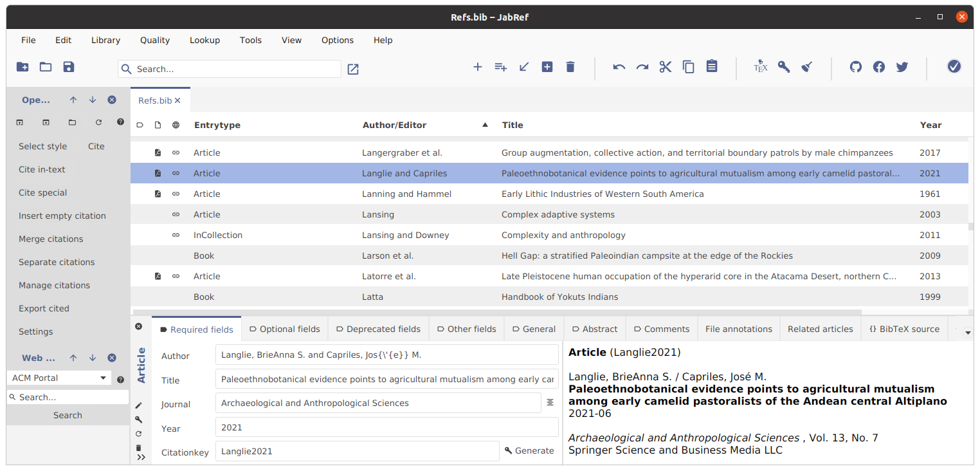
Task: Click Manage citations button
Action: coord(54,285)
